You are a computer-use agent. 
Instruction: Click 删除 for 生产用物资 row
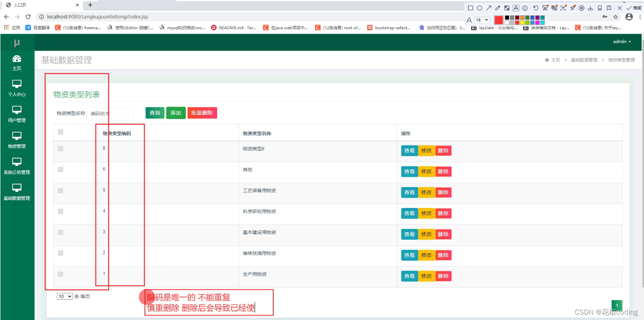pyautogui.click(x=443, y=276)
